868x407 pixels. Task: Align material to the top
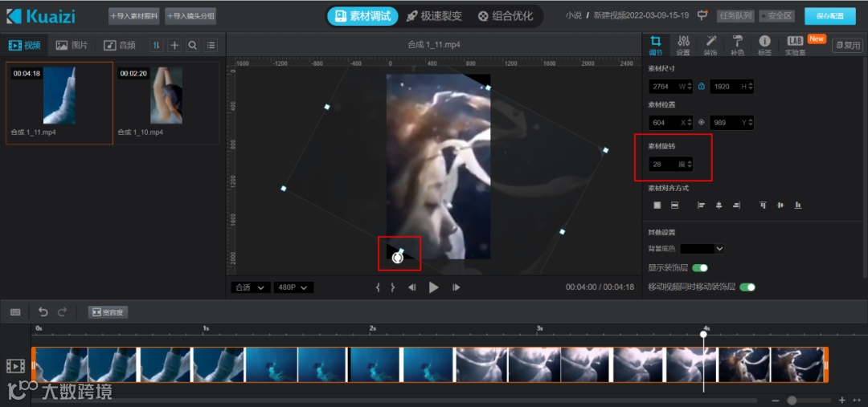764,206
